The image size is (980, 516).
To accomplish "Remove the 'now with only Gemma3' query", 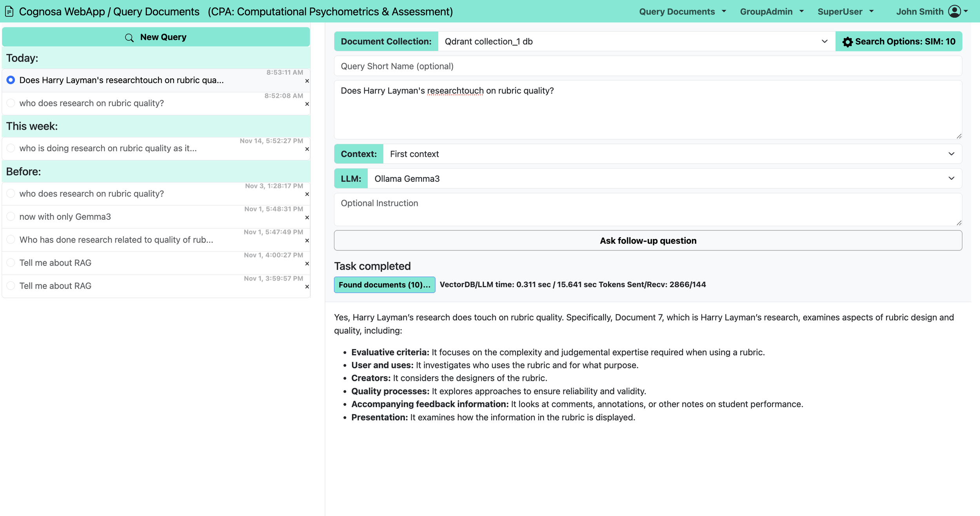I will point(307,218).
